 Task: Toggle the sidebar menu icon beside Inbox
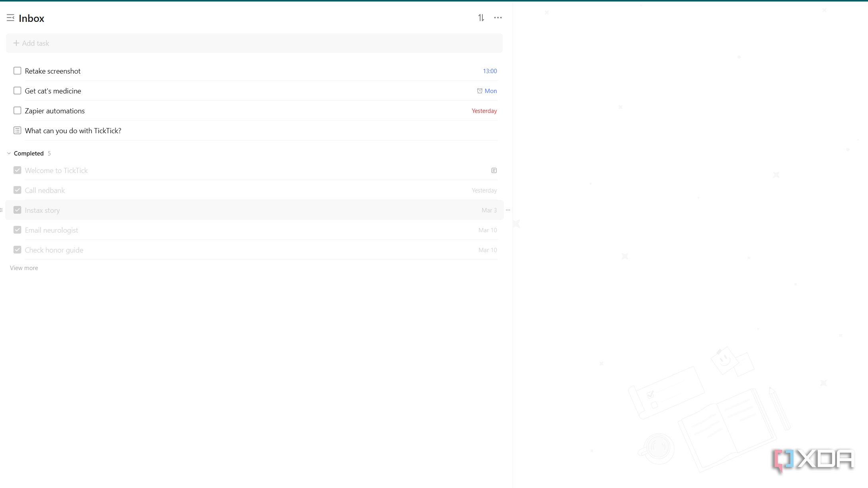(x=10, y=18)
